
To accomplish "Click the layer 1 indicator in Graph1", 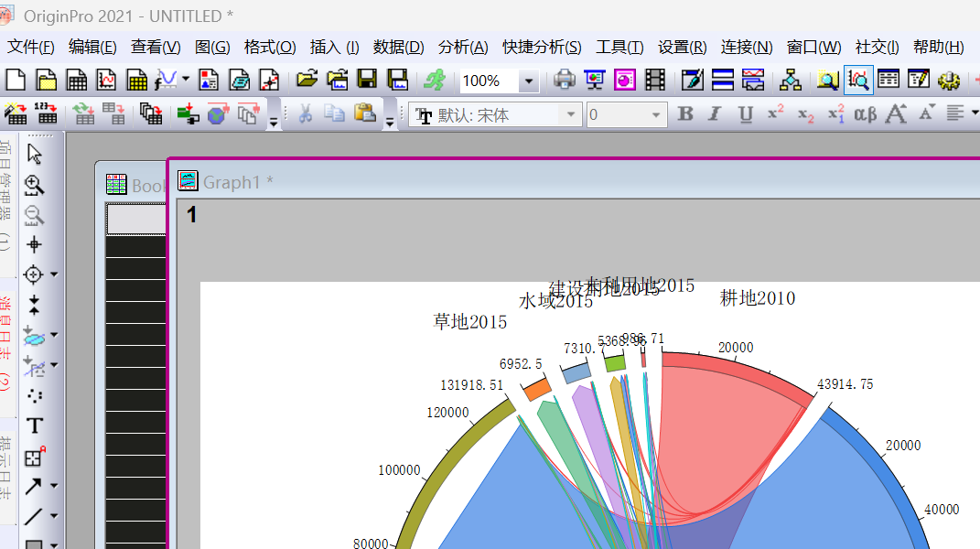I will (191, 215).
